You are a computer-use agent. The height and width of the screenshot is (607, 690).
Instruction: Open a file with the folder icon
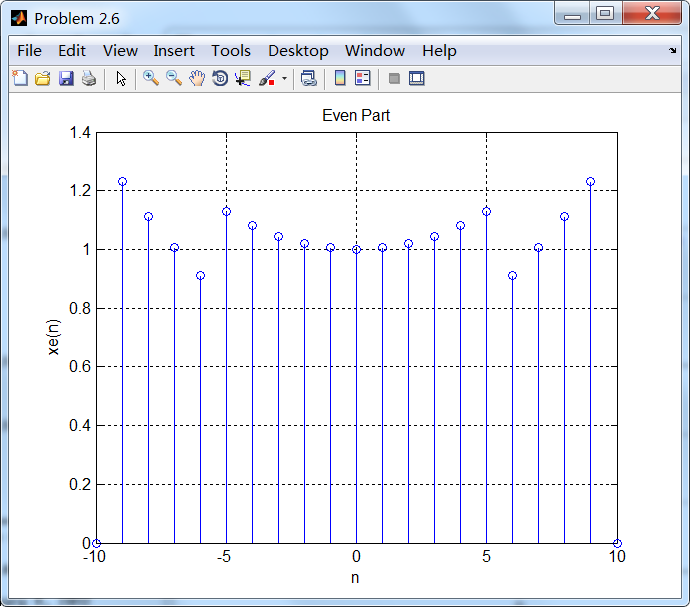pyautogui.click(x=43, y=78)
